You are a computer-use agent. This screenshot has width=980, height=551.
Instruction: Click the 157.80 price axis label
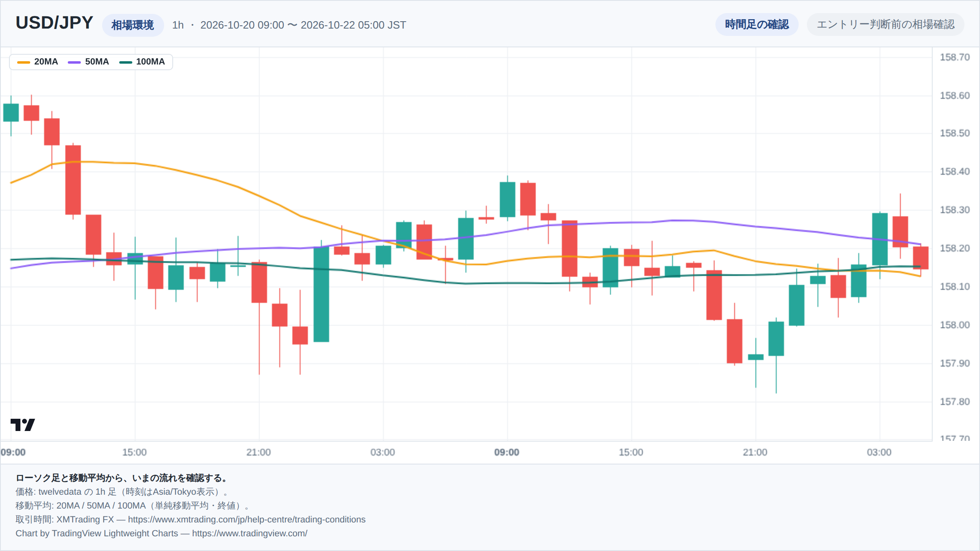[x=955, y=402]
